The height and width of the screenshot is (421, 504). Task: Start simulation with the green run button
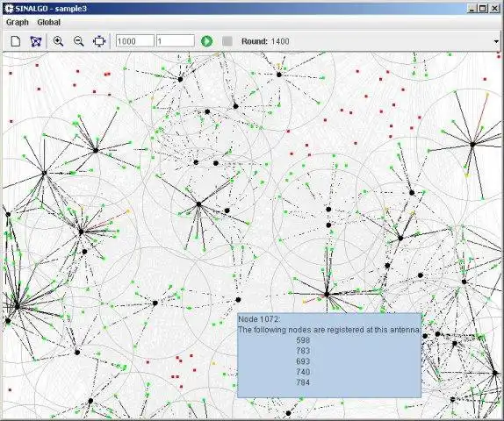(x=206, y=41)
